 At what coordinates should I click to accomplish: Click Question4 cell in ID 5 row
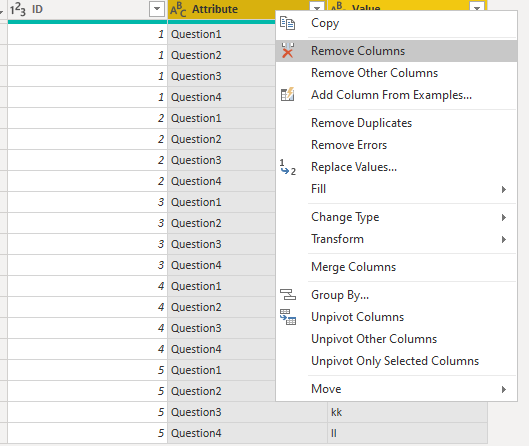pos(248,433)
